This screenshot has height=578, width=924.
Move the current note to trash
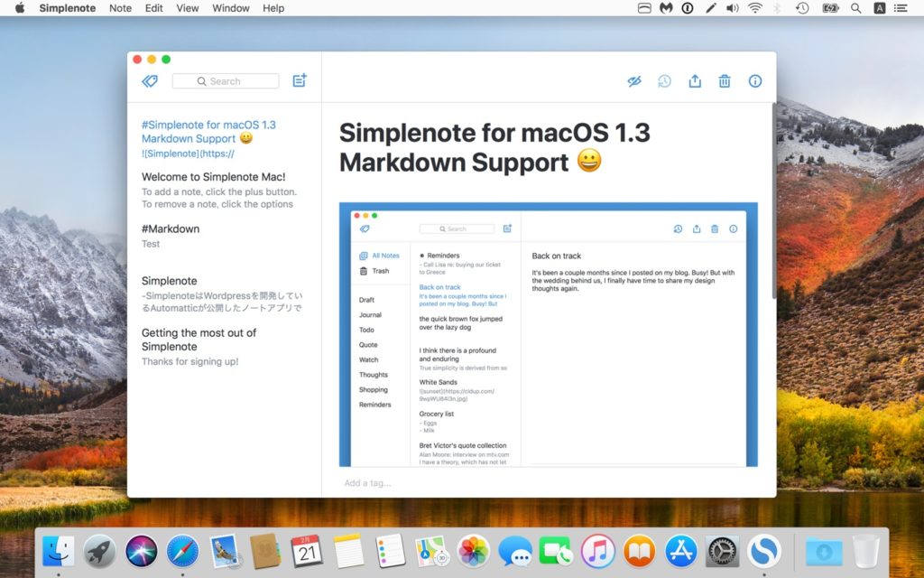[725, 81]
